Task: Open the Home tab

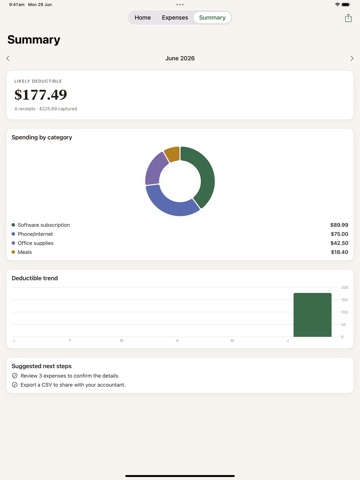Action: [143, 18]
